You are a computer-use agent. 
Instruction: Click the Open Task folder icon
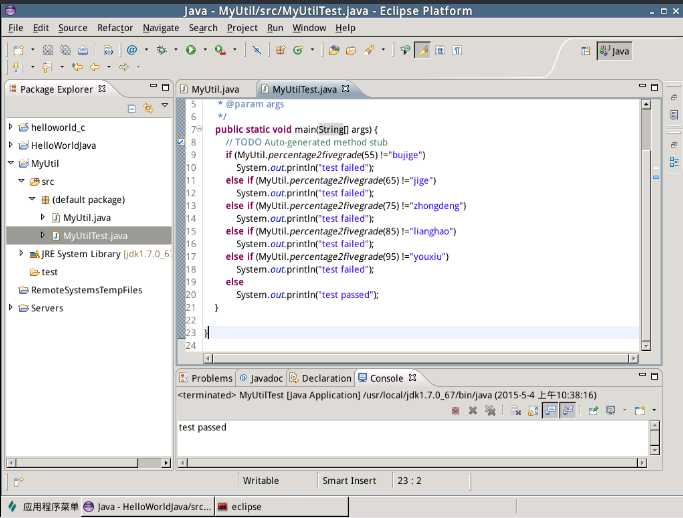(x=351, y=51)
